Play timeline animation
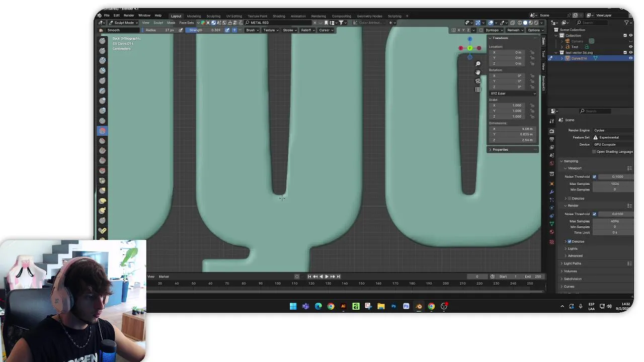This screenshot has width=644, height=362. (327, 277)
